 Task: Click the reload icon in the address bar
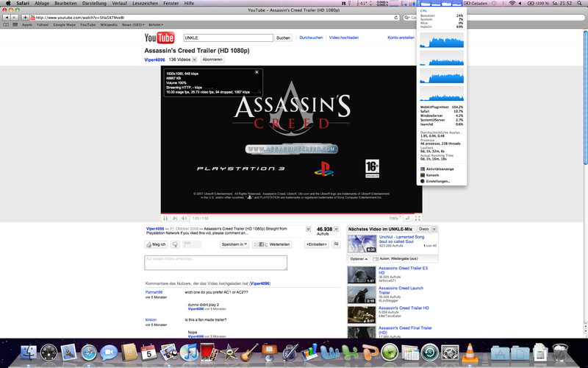click(396, 18)
